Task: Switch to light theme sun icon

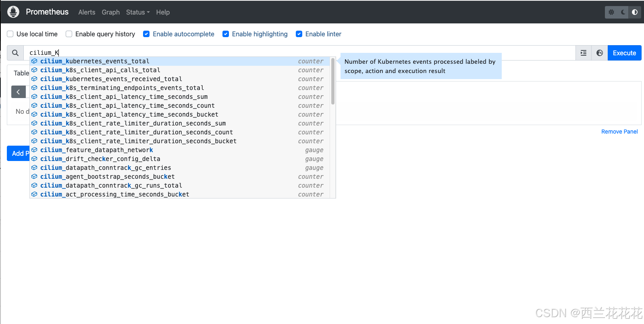Action: point(611,12)
